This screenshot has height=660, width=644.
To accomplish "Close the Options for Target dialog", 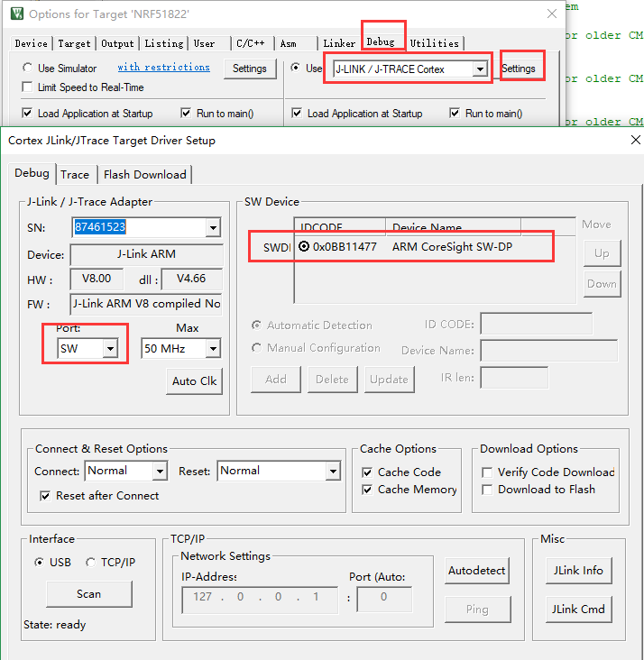I will point(552,14).
